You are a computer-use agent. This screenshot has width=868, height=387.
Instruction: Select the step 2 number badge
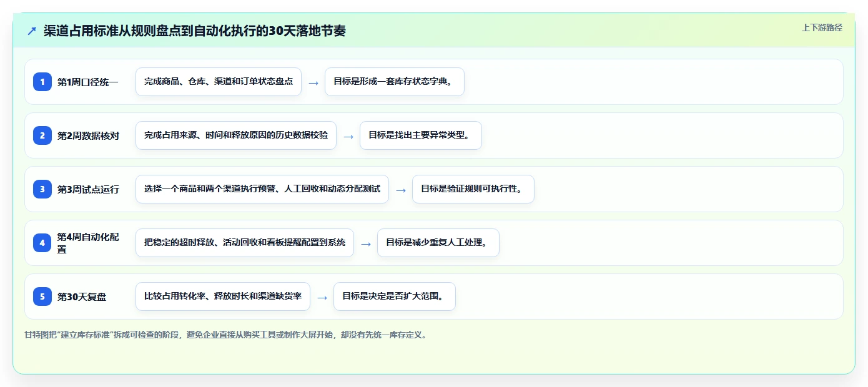42,135
